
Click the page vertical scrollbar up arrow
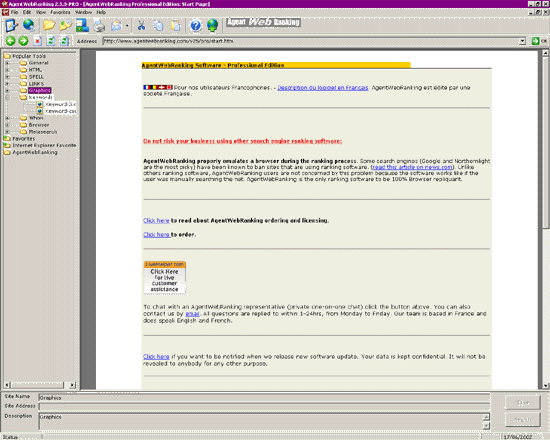pyautogui.click(x=545, y=53)
